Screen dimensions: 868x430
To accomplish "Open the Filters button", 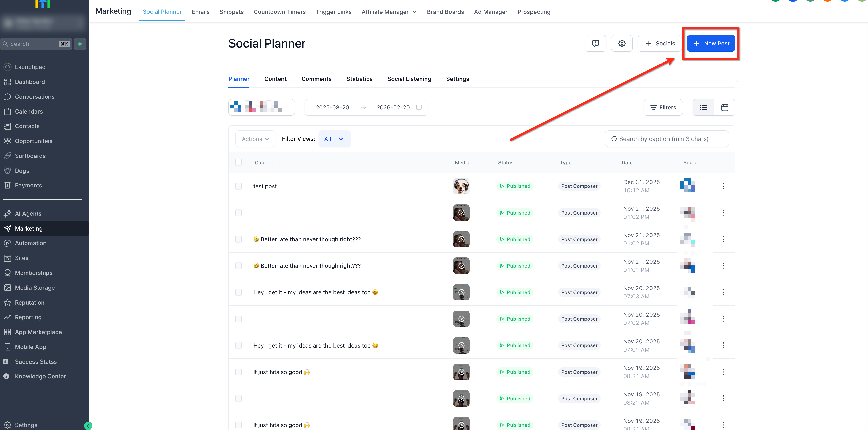I will click(663, 107).
